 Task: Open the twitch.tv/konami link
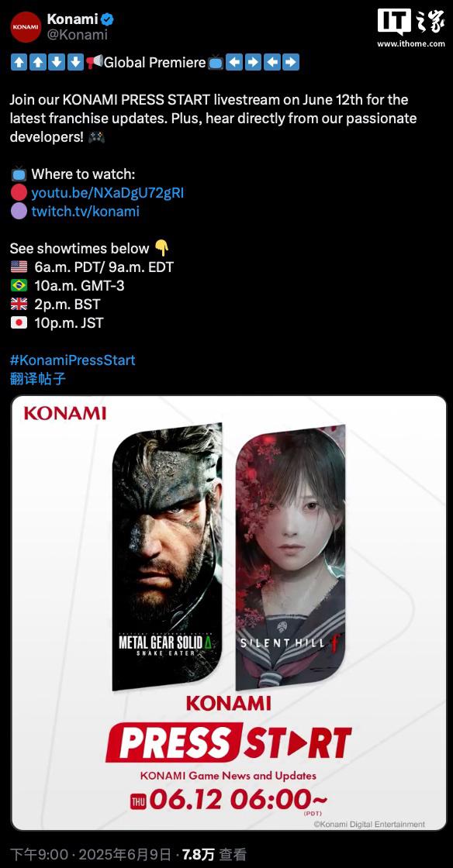[x=85, y=212]
